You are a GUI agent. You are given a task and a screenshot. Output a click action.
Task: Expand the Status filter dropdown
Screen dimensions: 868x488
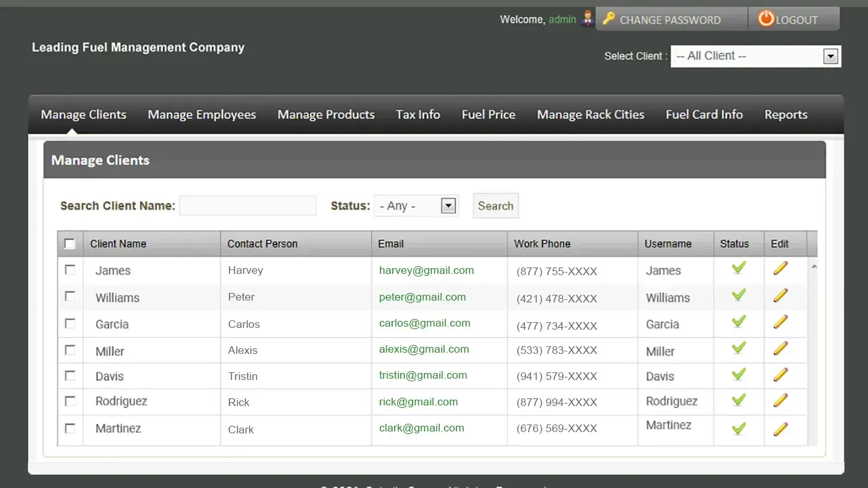coord(416,206)
